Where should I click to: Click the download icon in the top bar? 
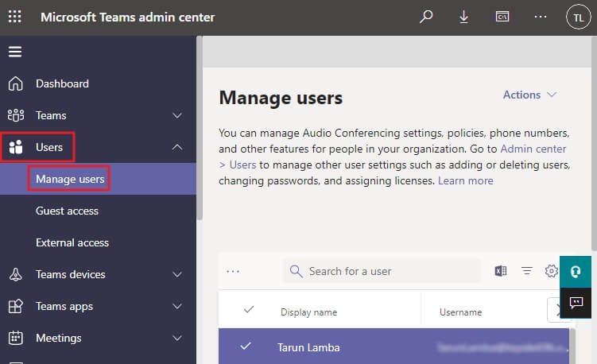(x=464, y=17)
